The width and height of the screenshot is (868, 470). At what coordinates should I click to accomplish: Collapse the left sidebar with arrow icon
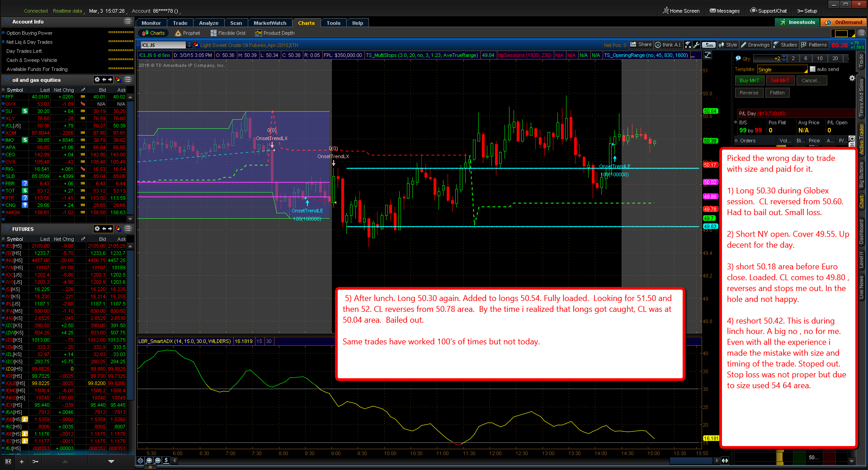8,461
